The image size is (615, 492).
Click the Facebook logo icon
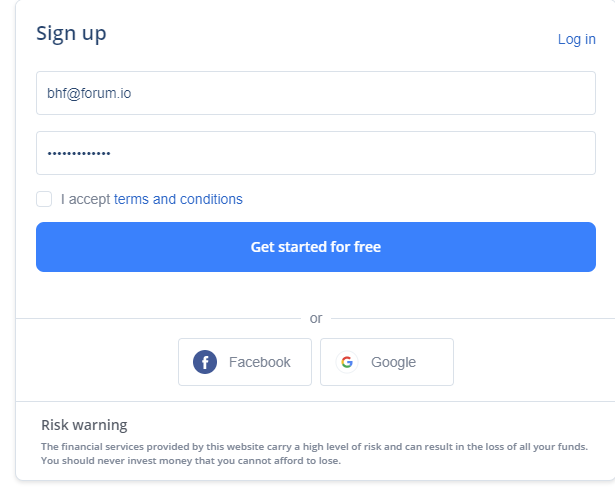tap(205, 362)
